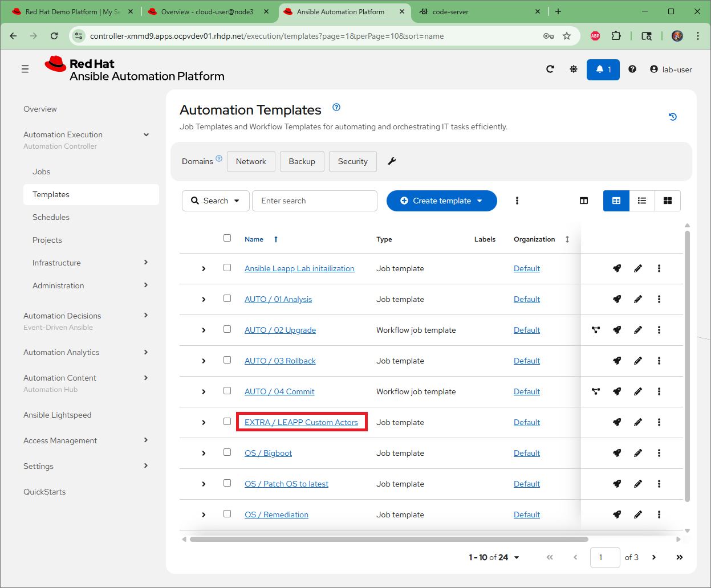Open Jobs in the sidebar

tap(41, 171)
